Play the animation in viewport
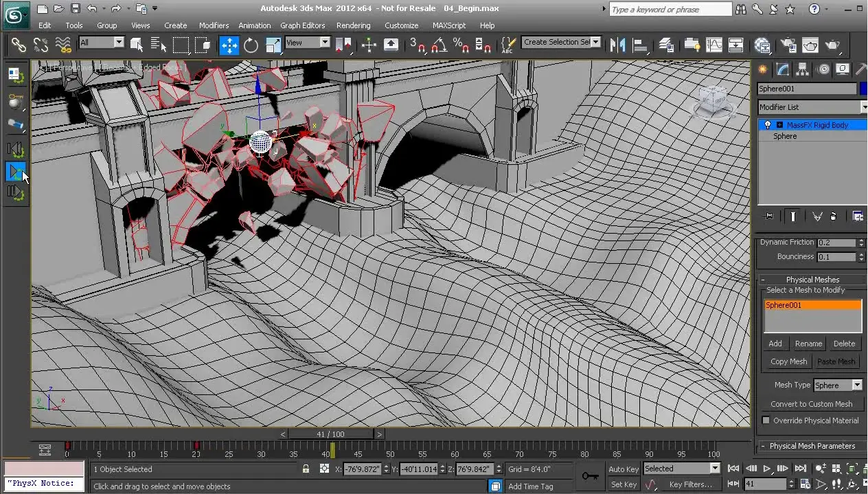This screenshot has width=868, height=494. pyautogui.click(x=767, y=469)
